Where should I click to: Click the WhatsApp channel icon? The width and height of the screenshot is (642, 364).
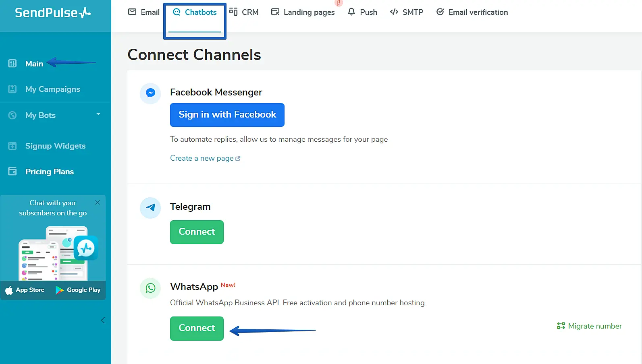[x=150, y=288]
